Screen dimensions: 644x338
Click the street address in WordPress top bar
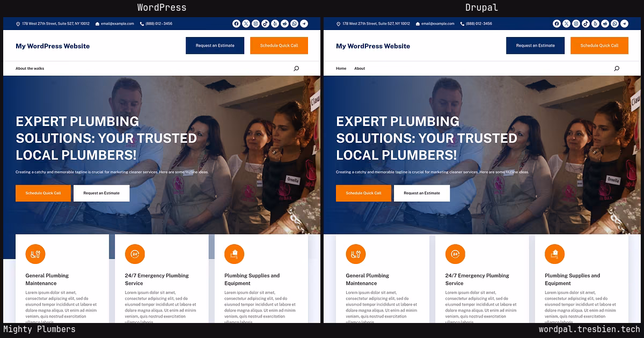click(x=56, y=24)
